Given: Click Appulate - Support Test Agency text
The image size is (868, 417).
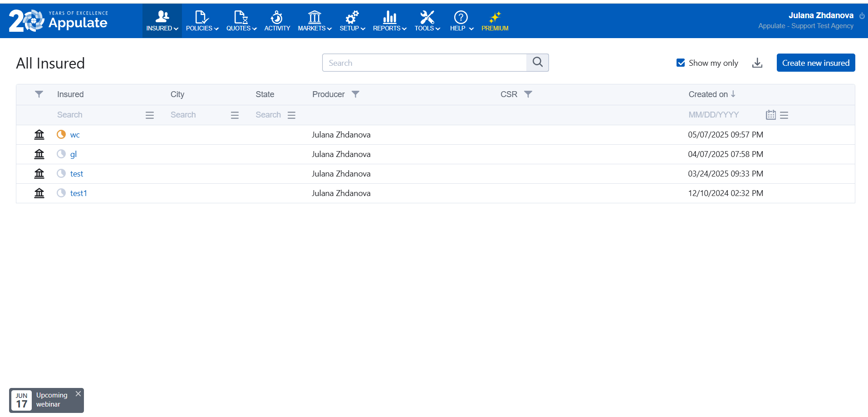Looking at the screenshot, I should 806,26.
